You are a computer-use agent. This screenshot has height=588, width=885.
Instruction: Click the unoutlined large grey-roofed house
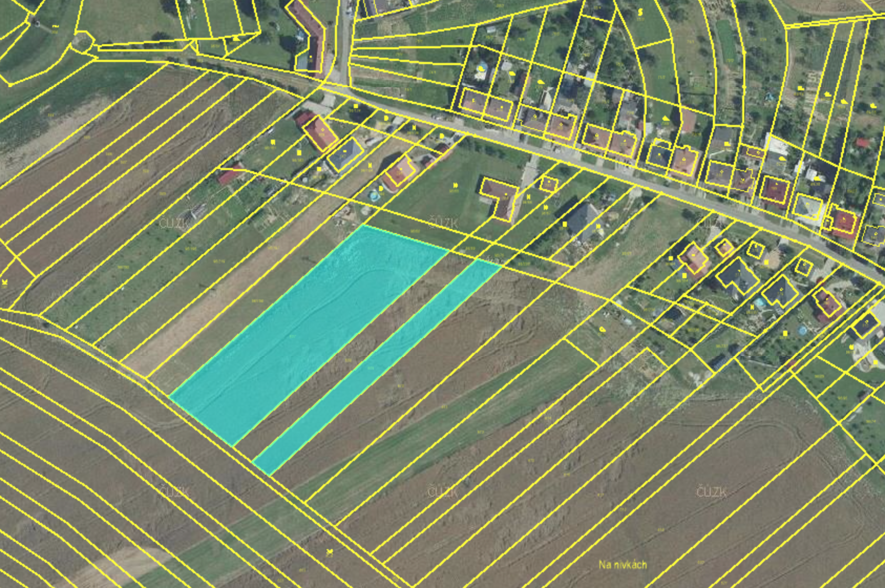click(584, 219)
